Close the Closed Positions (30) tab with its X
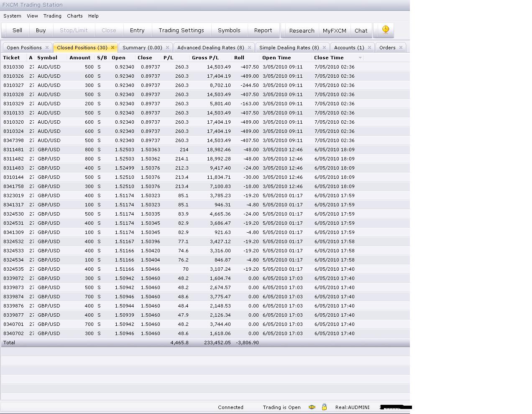This screenshot has width=532, height=414. 113,48
